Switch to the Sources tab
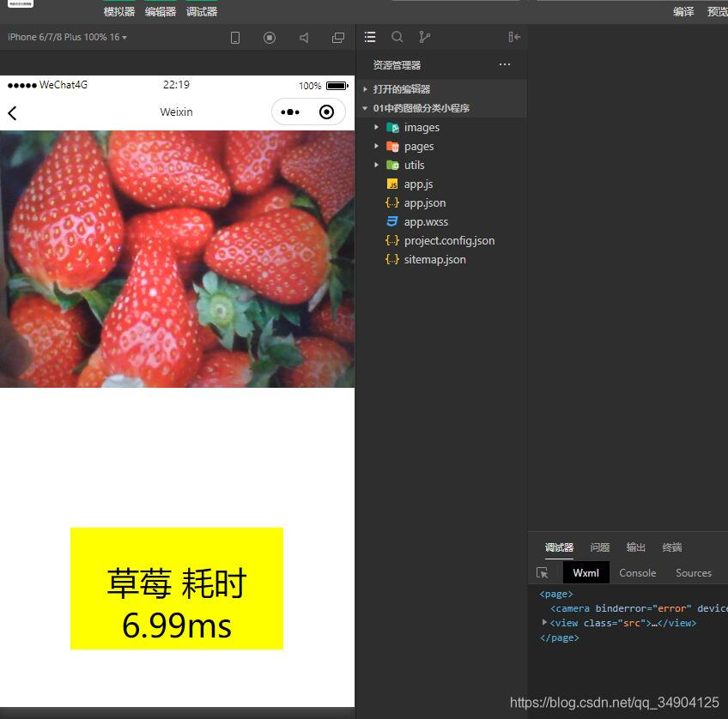The width and height of the screenshot is (728, 719). coord(693,573)
